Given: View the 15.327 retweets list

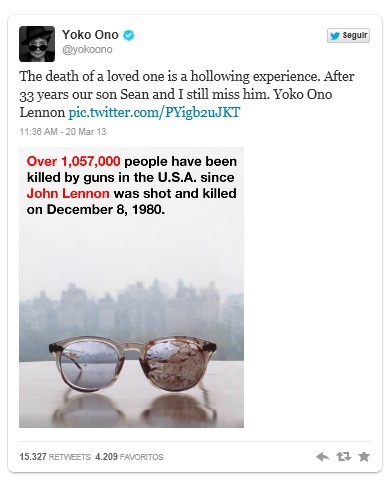Looking at the screenshot, I should coord(55,456).
